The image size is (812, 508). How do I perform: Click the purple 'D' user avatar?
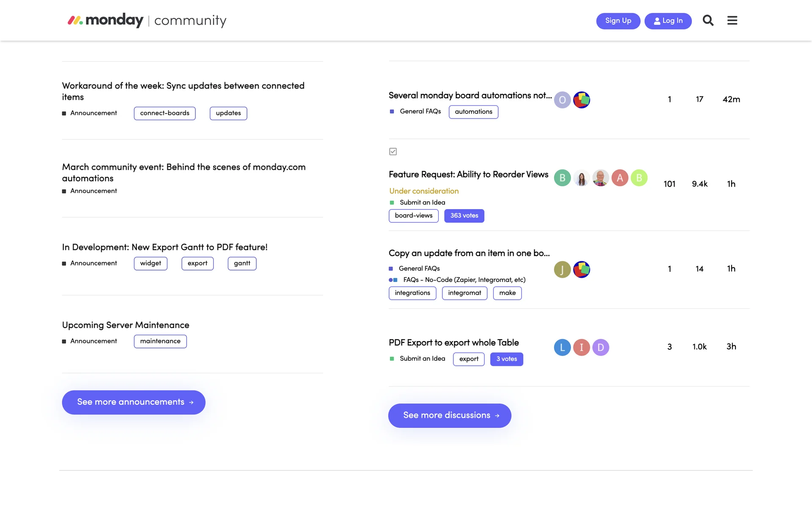click(x=601, y=347)
